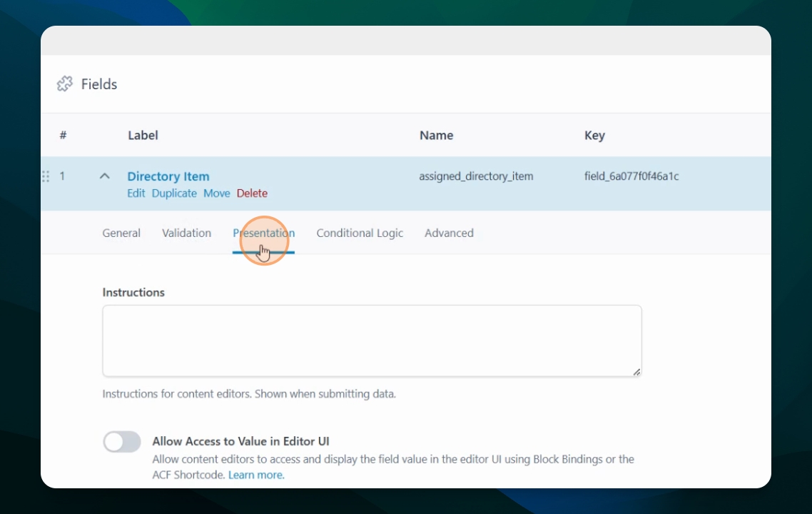
Task: Open the Conditional Logic tab
Action: coord(360,233)
